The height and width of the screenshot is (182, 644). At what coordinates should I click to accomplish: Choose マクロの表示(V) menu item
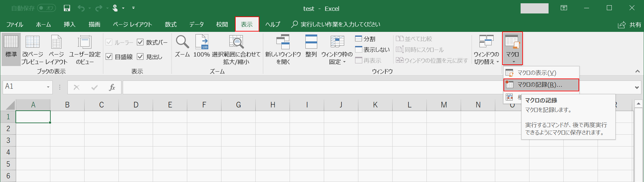coord(541,73)
